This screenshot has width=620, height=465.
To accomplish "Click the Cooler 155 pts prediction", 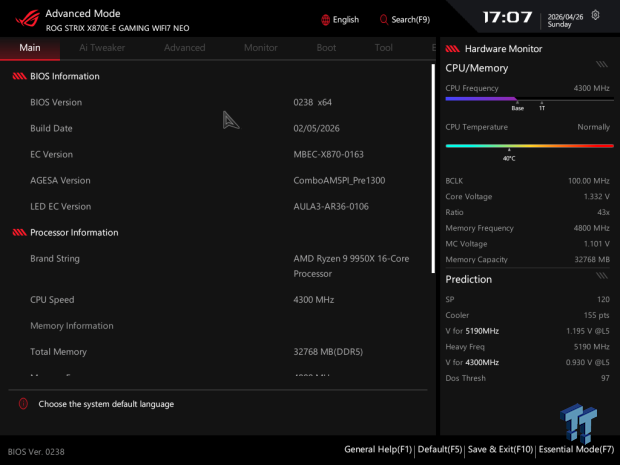I will coord(527,315).
